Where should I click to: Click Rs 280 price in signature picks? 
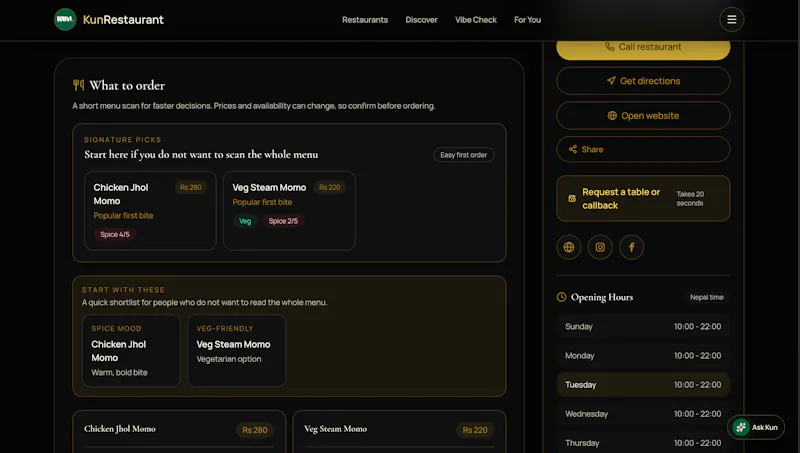[190, 187]
